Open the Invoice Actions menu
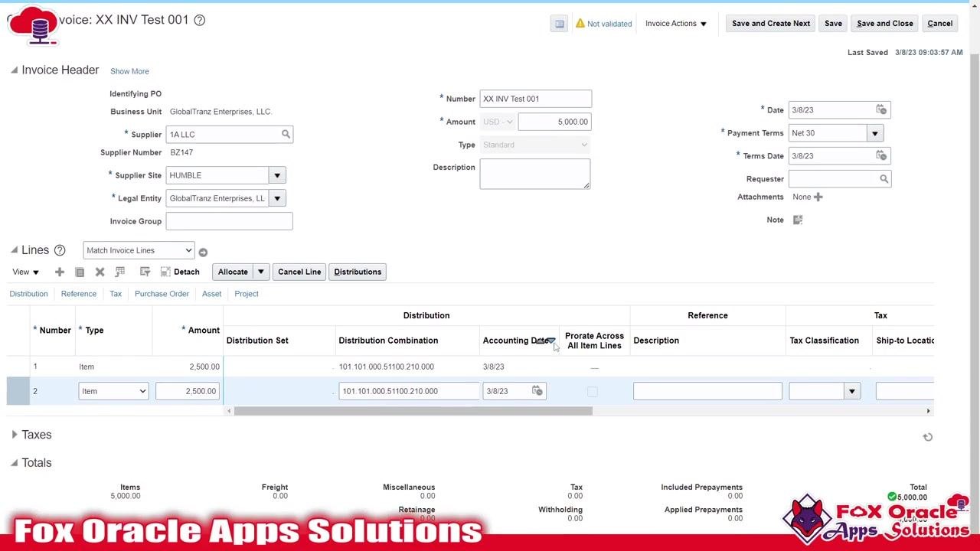 pos(676,24)
